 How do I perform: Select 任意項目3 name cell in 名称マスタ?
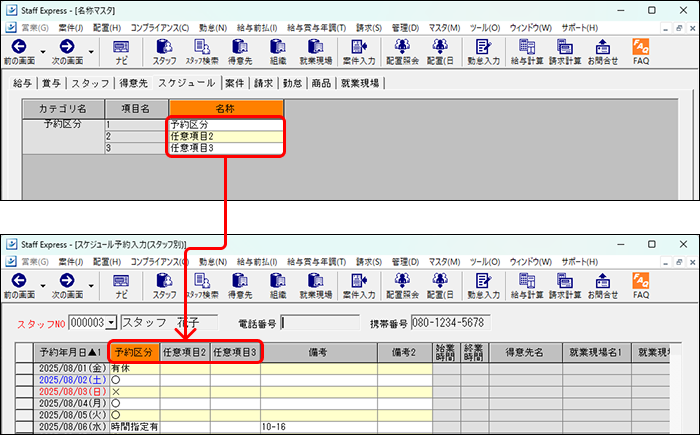[x=226, y=148]
